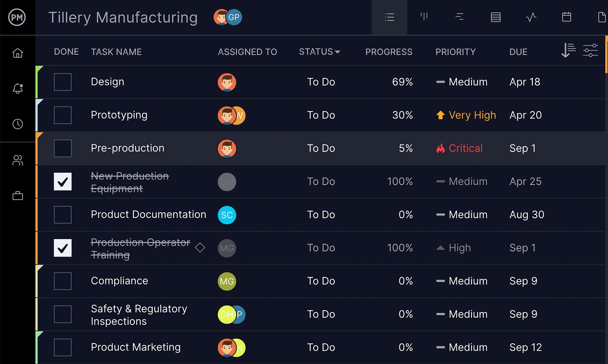608x364 pixels.
Task: Open the team members icon in the sidebar
Action: pos(17,160)
